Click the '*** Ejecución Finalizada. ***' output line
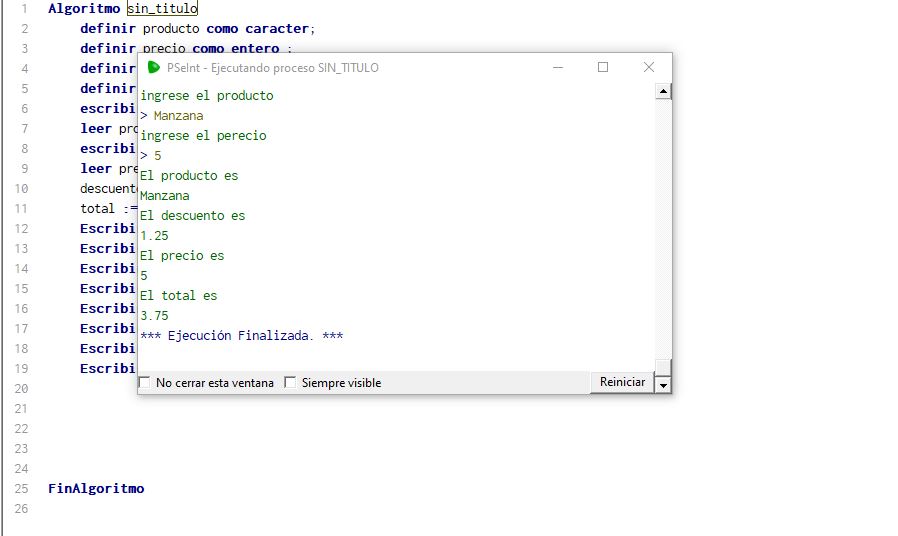Viewport: 898px width, 536px height. (x=242, y=336)
